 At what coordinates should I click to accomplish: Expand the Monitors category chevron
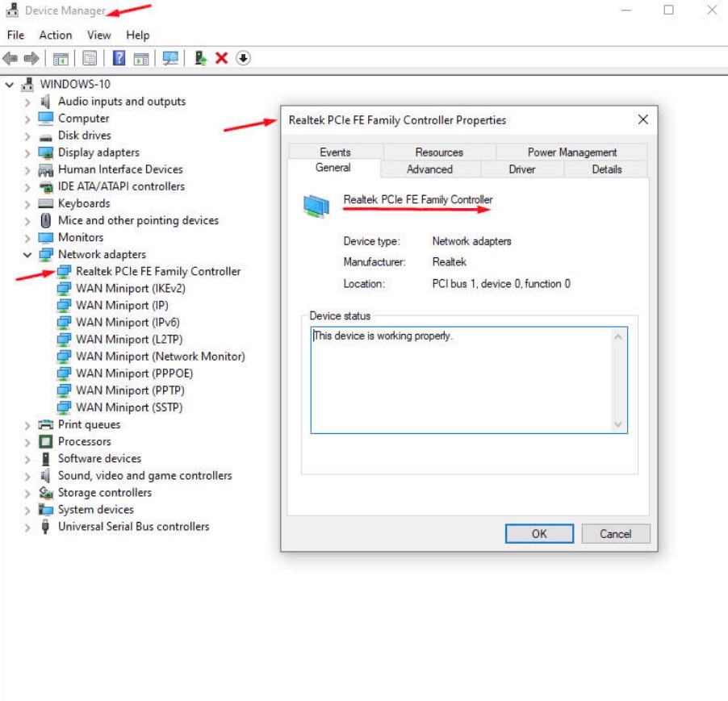(27, 238)
